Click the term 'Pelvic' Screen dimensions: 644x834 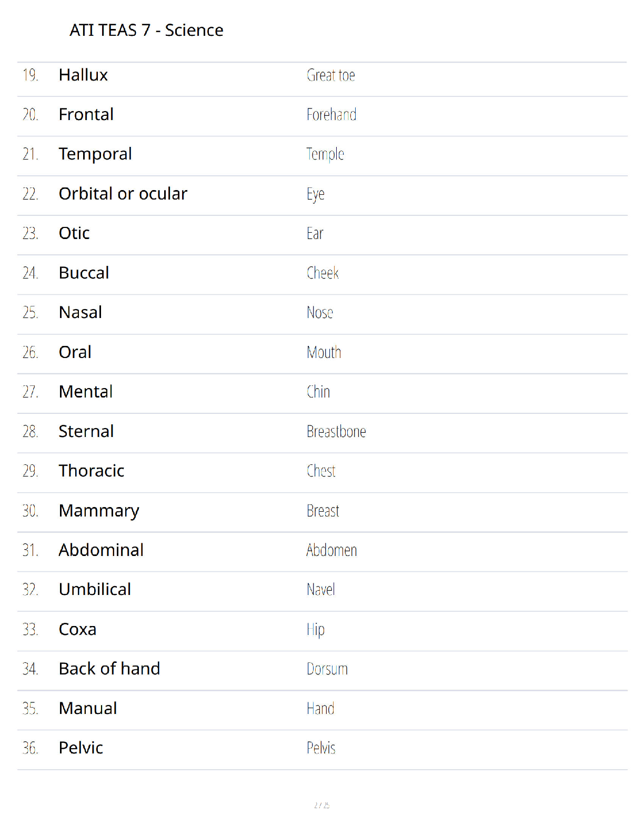(x=81, y=748)
